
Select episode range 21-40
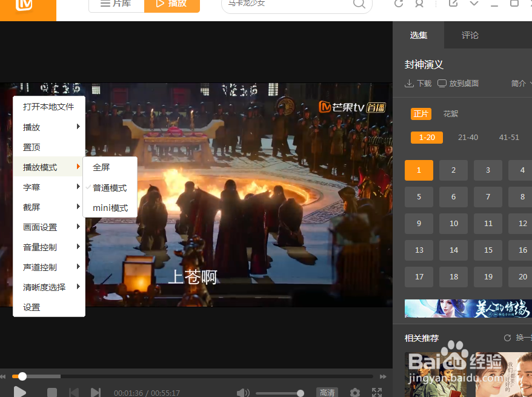468,137
